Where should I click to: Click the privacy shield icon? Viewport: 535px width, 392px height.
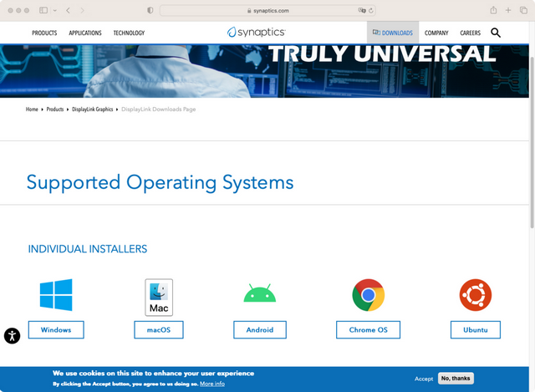(x=150, y=10)
